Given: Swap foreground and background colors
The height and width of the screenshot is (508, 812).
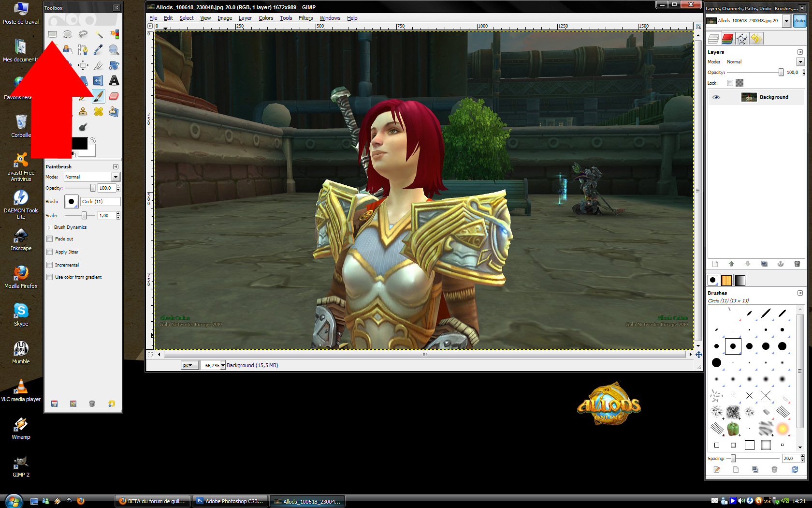Looking at the screenshot, I should (93, 140).
